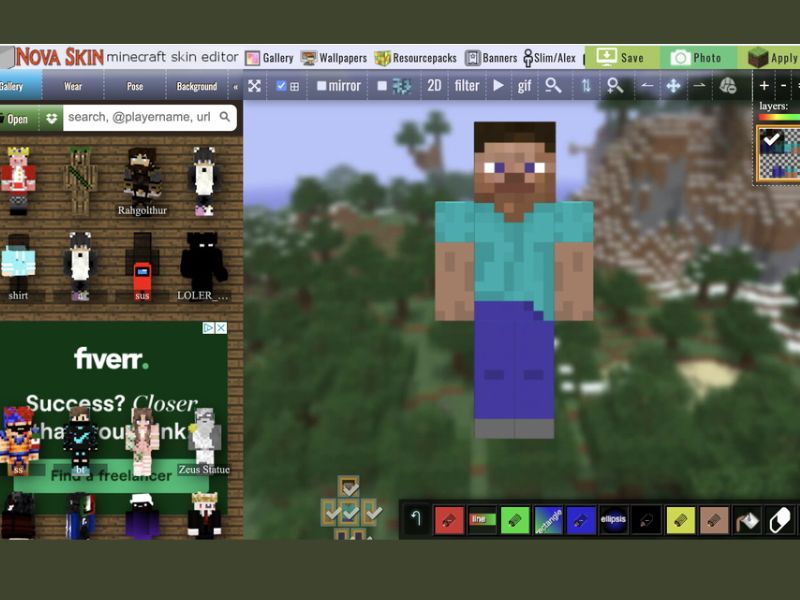Go to the Banners page
Image resolution: width=800 pixels, height=600 pixels.
pyautogui.click(x=491, y=58)
